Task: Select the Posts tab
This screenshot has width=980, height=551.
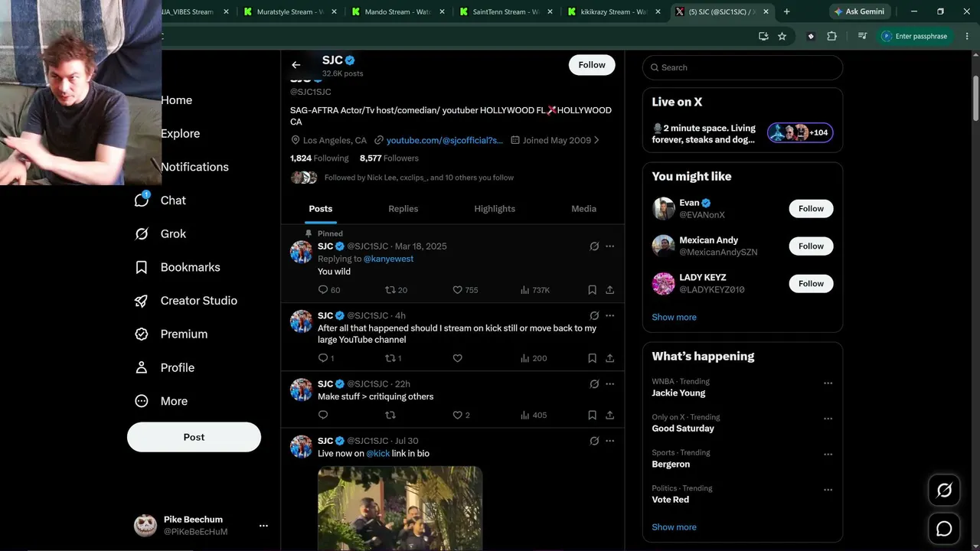Action: point(321,209)
